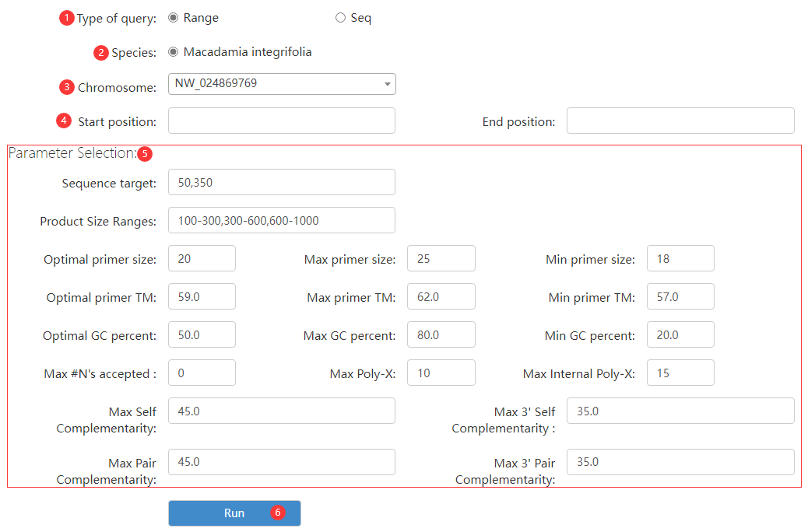Click the Product Size Ranges field
808x532 pixels.
(x=282, y=220)
